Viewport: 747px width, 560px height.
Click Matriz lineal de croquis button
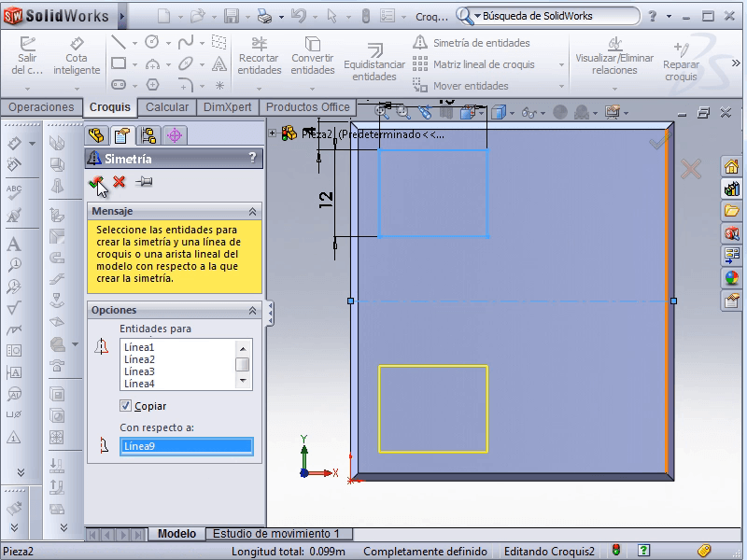474,64
